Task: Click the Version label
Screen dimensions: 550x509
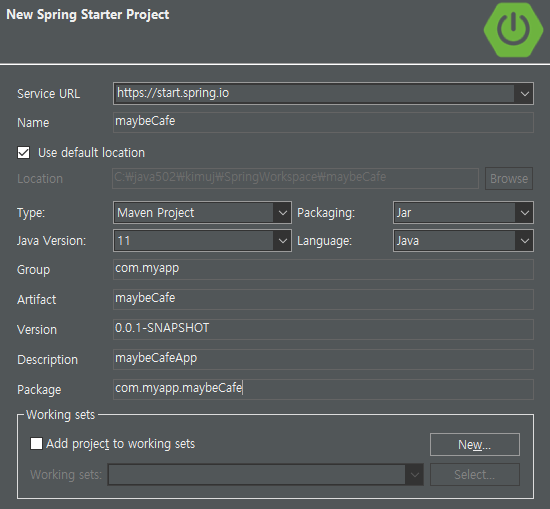Action: click(x=37, y=330)
